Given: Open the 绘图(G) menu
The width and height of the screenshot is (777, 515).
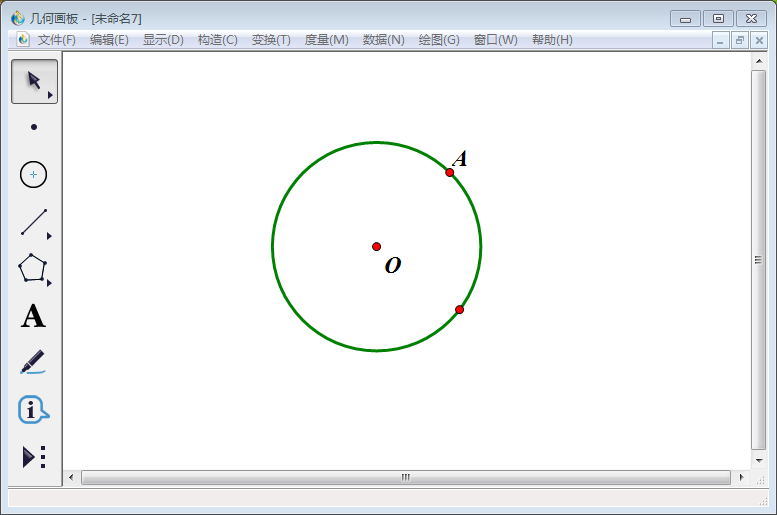Looking at the screenshot, I should (439, 40).
